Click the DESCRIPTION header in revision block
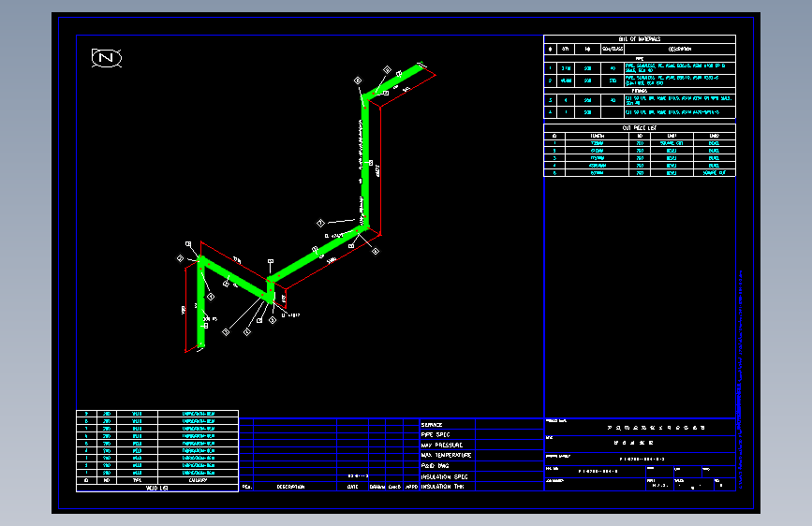This screenshot has height=526, width=812. click(x=290, y=488)
